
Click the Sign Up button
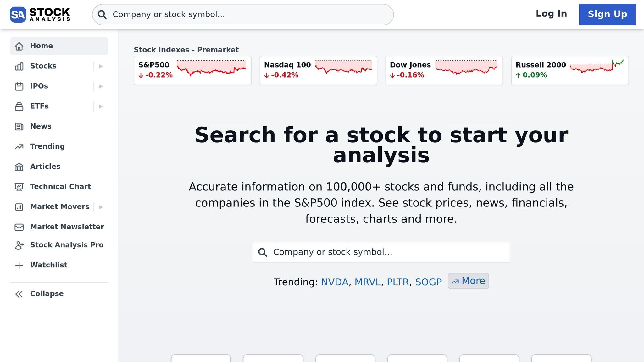tap(607, 14)
